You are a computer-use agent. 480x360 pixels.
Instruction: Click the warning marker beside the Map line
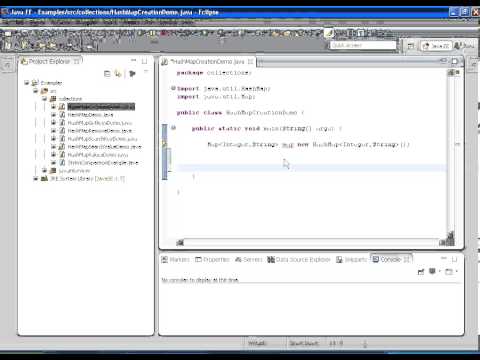coord(164,144)
